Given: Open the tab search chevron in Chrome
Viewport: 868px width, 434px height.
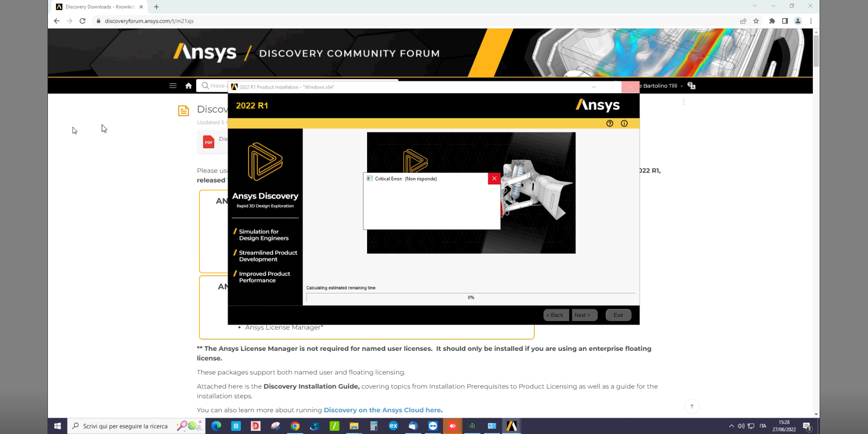Looking at the screenshot, I should coord(755,6).
